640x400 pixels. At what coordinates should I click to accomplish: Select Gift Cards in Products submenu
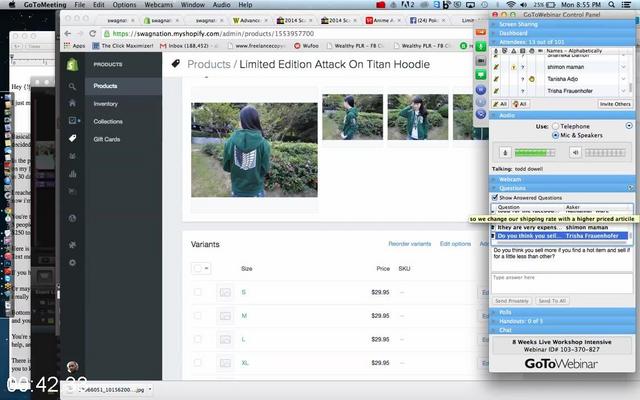click(x=107, y=139)
